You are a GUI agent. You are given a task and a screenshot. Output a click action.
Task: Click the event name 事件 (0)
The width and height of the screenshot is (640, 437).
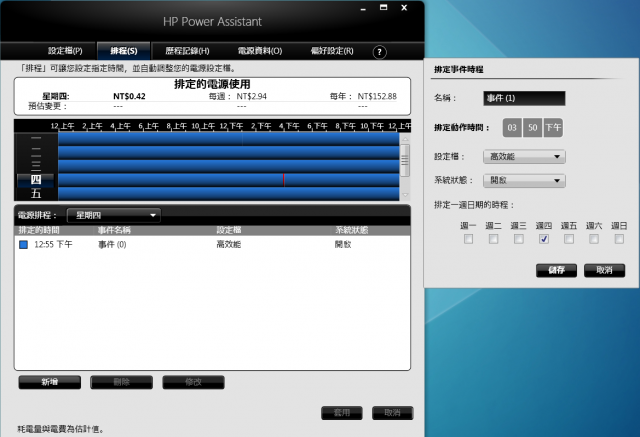[x=112, y=244]
